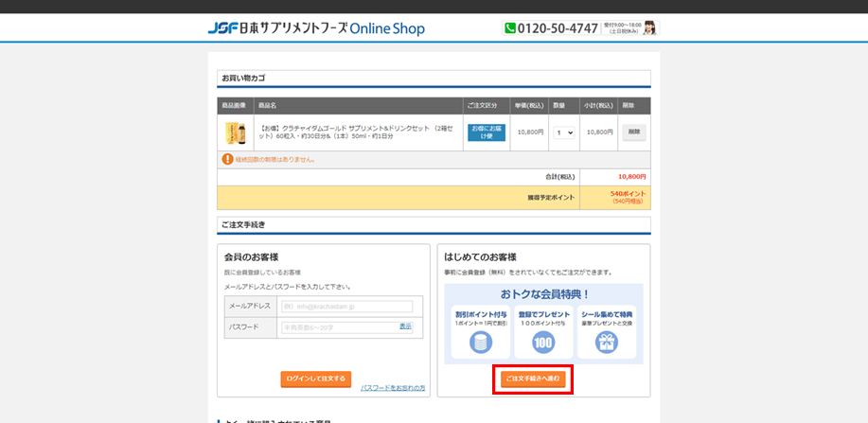Open the パスワードをお忘れの方 forgot password link

[393, 388]
